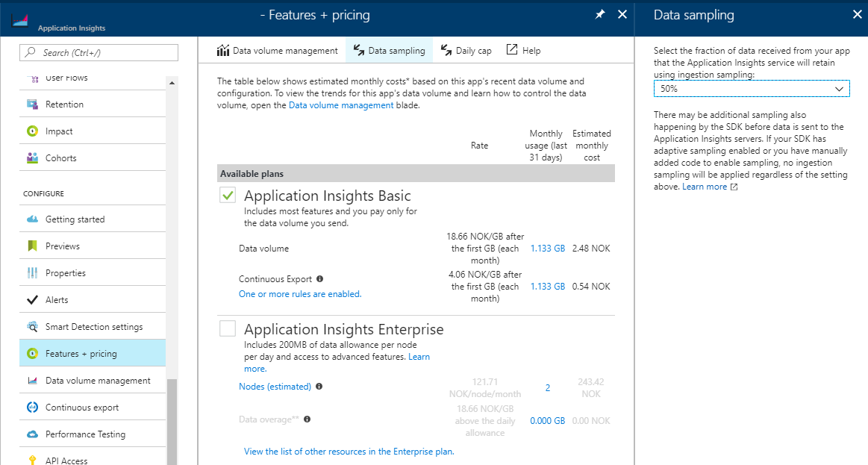Open the Help tab
Image resolution: width=868 pixels, height=465 pixels.
524,50
